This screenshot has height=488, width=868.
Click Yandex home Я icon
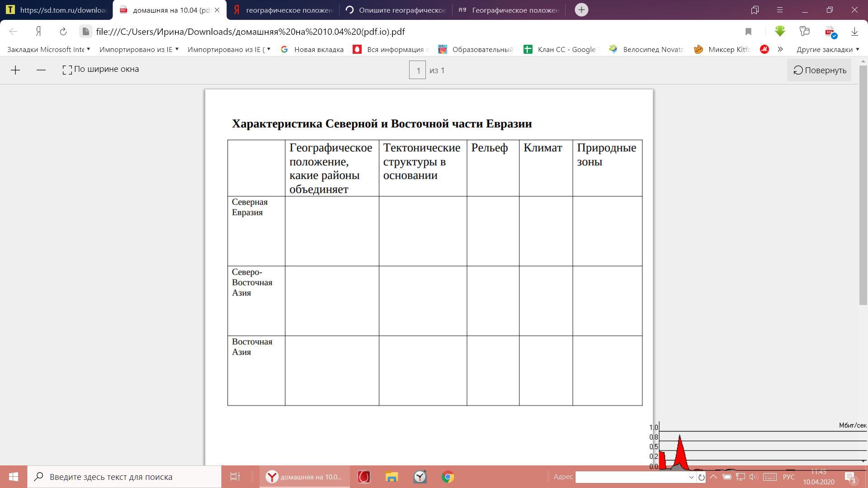coord(38,32)
